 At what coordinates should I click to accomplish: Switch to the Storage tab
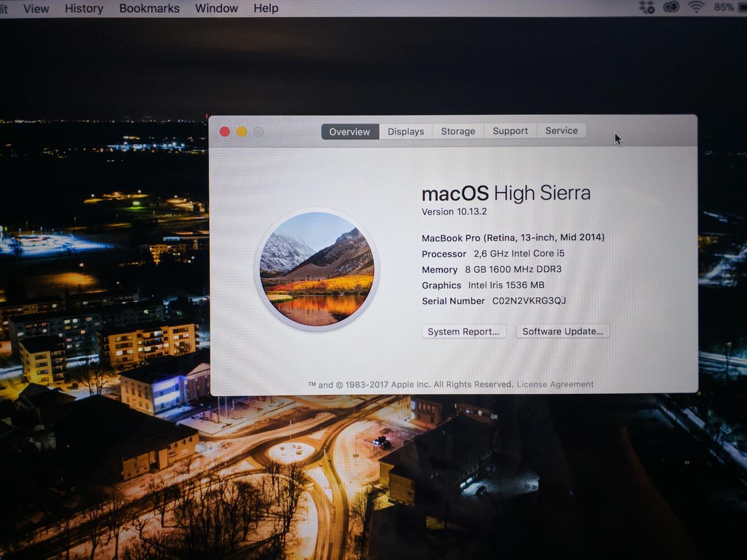coord(458,131)
